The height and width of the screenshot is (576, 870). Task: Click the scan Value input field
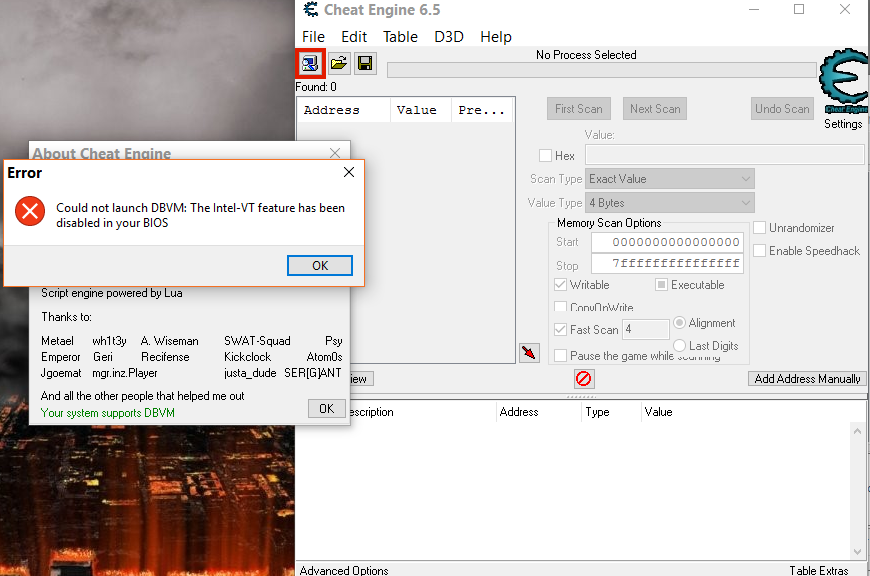pyautogui.click(x=725, y=154)
